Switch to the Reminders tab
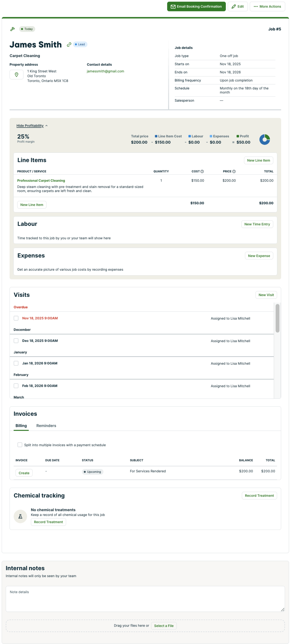This screenshot has width=290, height=644. 46,425
